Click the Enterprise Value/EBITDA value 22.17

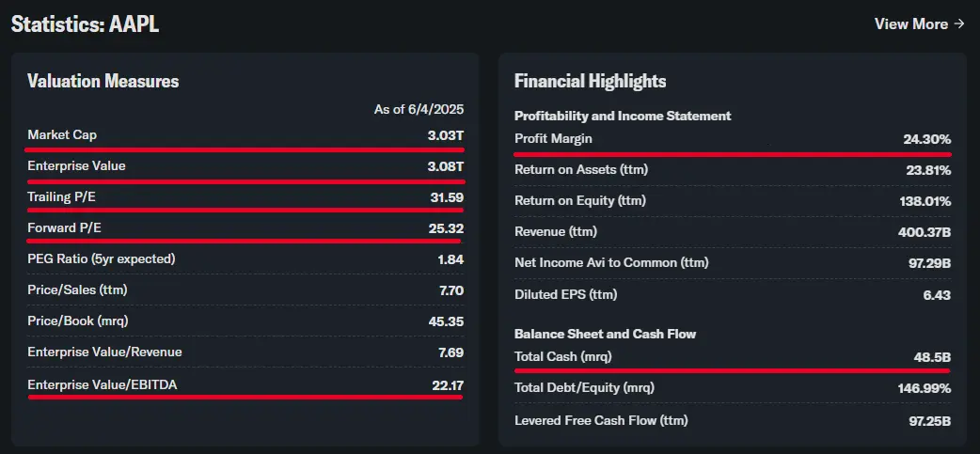pos(445,384)
